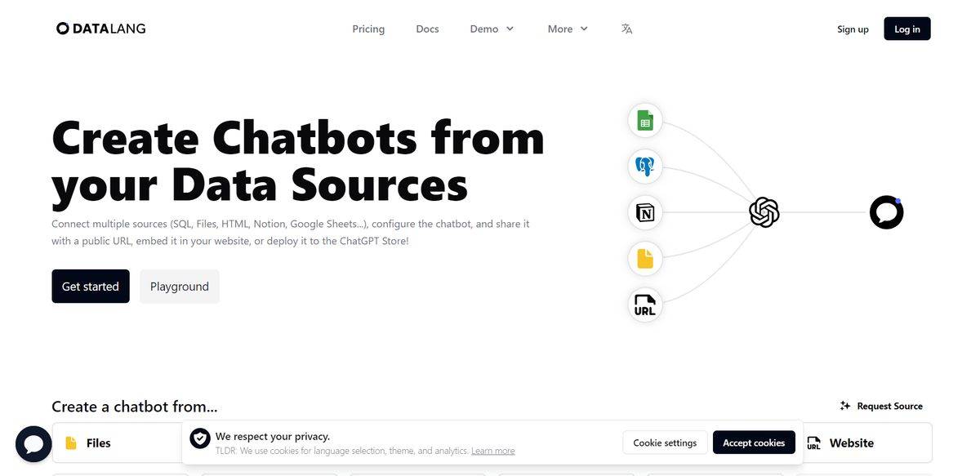Expand the Demo dropdown menu
Viewport: 980px width, 476px height.
pos(492,29)
